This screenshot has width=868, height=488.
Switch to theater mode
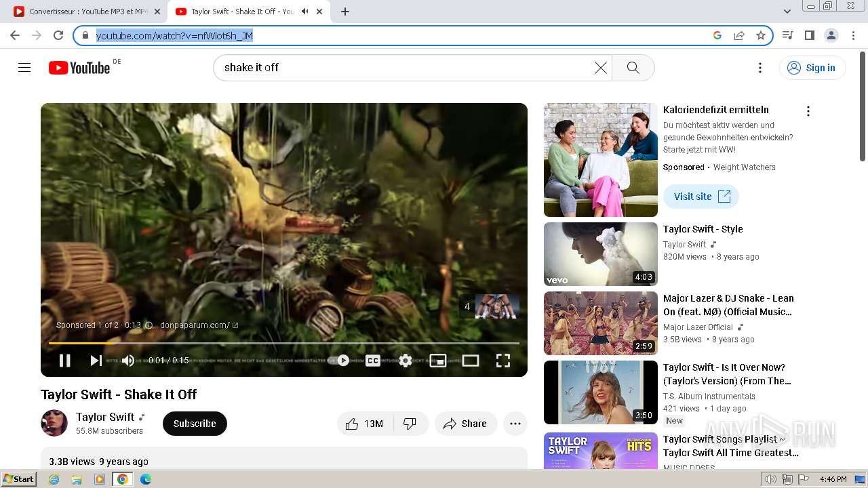pos(471,361)
